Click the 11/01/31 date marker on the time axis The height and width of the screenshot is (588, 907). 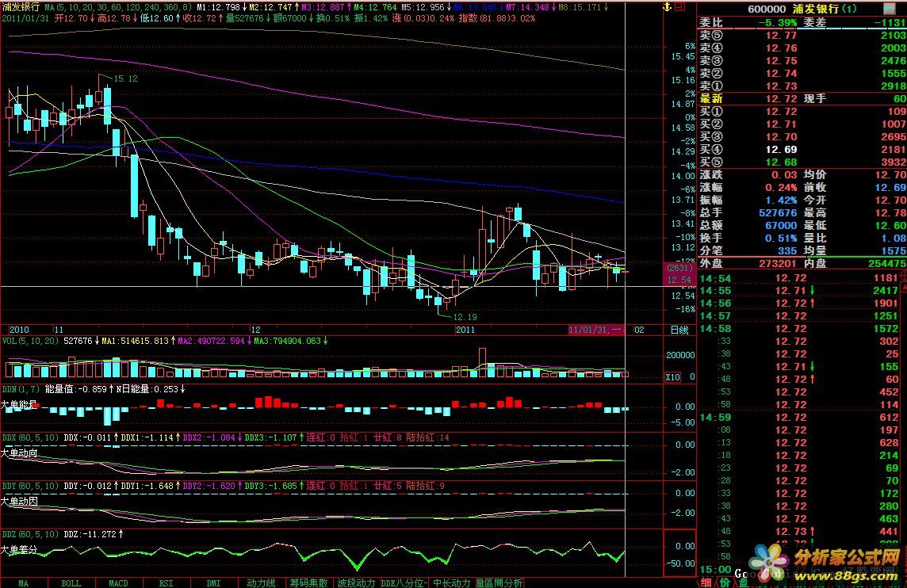point(595,330)
